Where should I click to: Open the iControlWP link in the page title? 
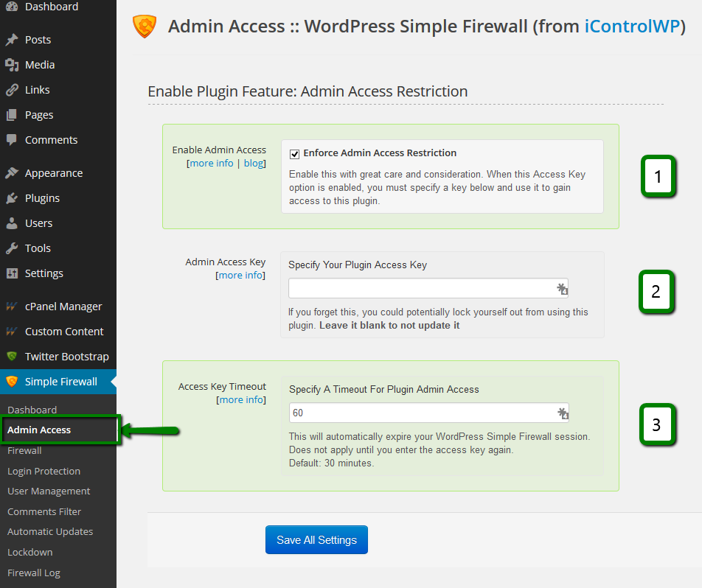tap(633, 26)
